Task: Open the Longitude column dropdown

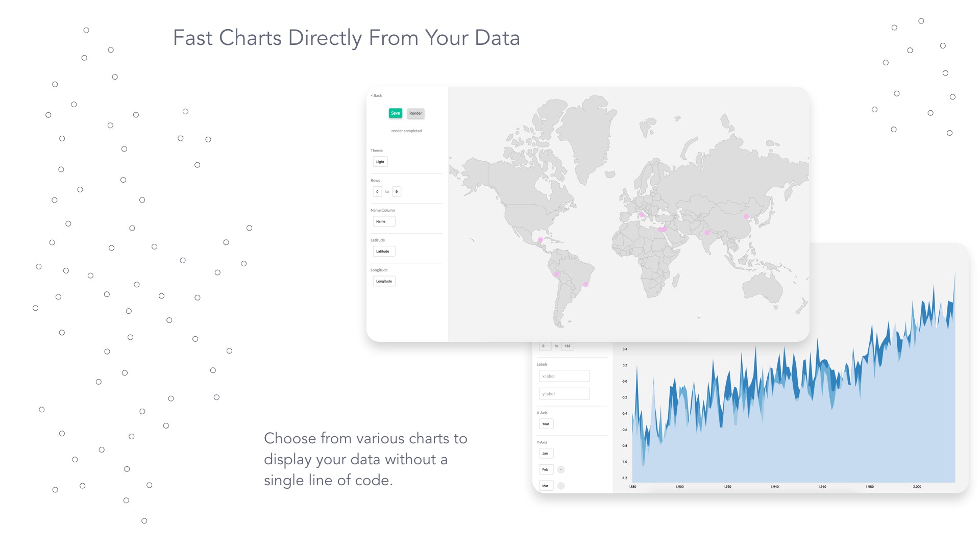Action: 384,281
